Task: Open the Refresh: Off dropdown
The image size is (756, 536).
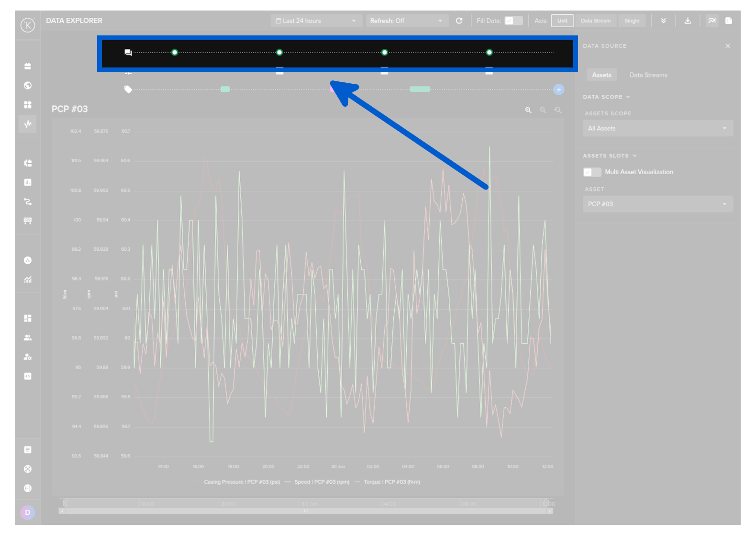Action: (x=406, y=21)
